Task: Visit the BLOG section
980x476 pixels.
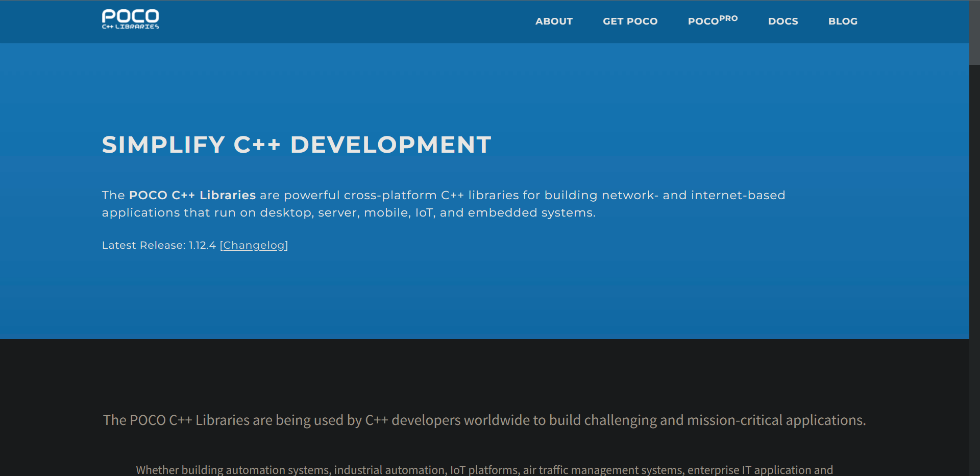Action: tap(843, 21)
